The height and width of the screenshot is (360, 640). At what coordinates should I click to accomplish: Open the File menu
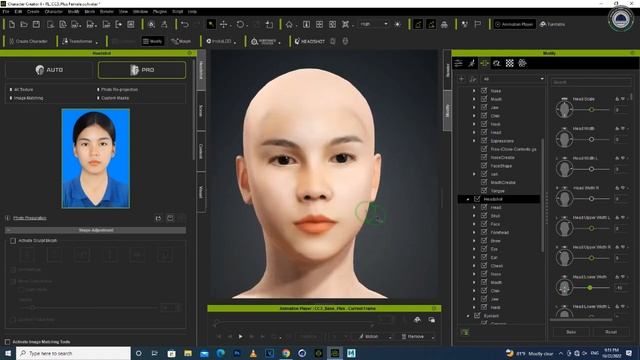(x=6, y=11)
